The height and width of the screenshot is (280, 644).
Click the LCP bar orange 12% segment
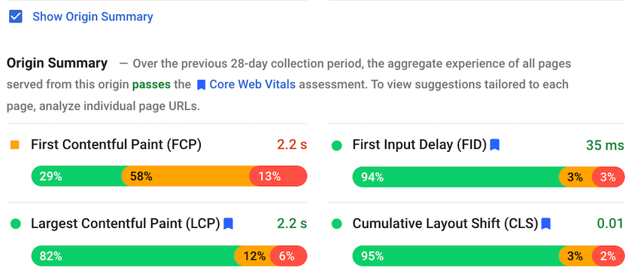(x=253, y=256)
